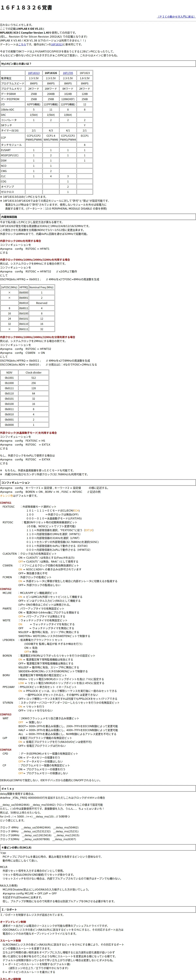Click the HFFRQ table header
The image size is (196, 980).
click(24, 287)
